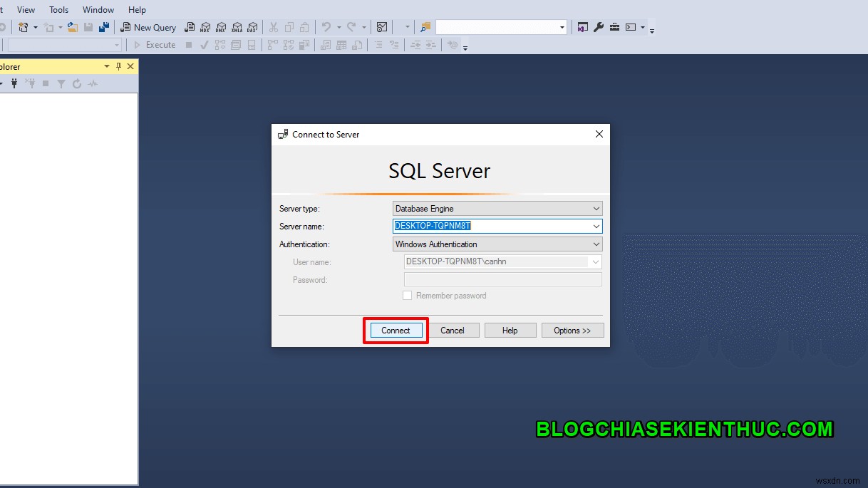This screenshot has width=868, height=488.
Task: Click the Help button in the dialog
Action: pyautogui.click(x=510, y=330)
